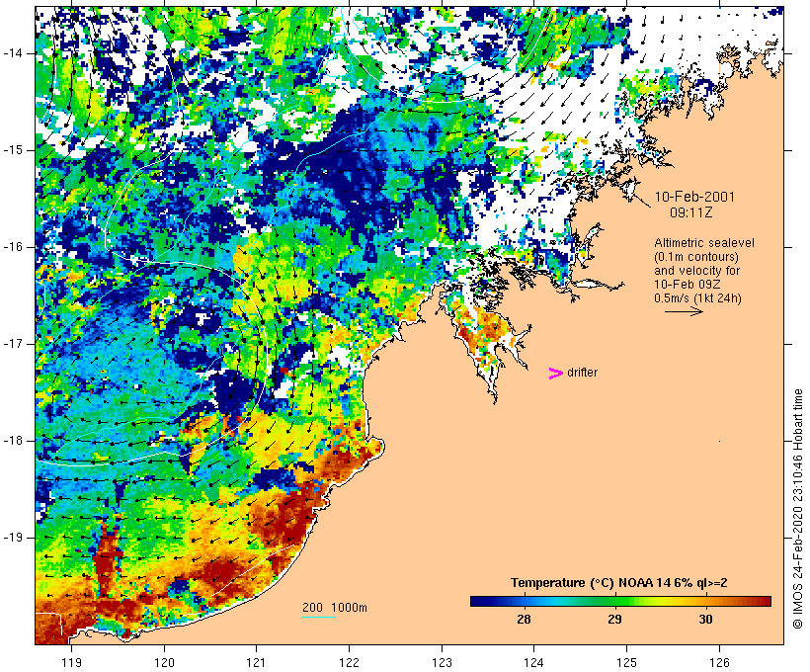
Task: Click the magenta drifter legend marker
Action: click(556, 374)
